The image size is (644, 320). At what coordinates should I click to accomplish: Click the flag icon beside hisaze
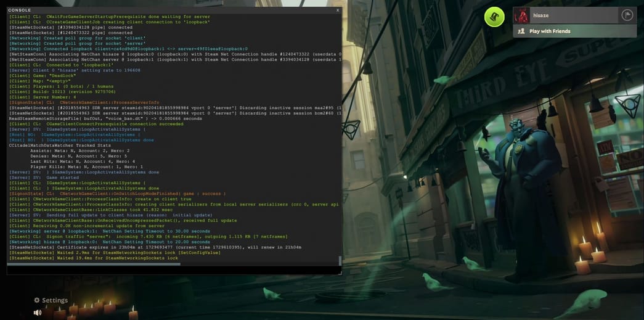627,15
